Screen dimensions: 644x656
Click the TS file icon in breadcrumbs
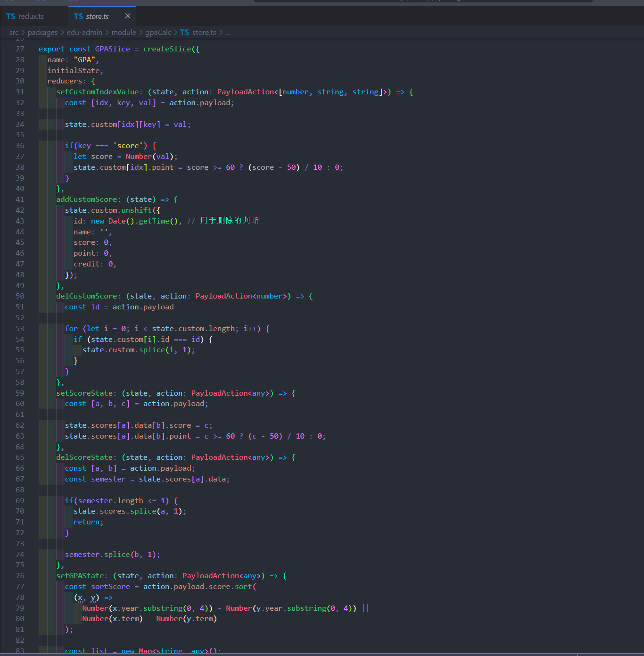pos(184,33)
